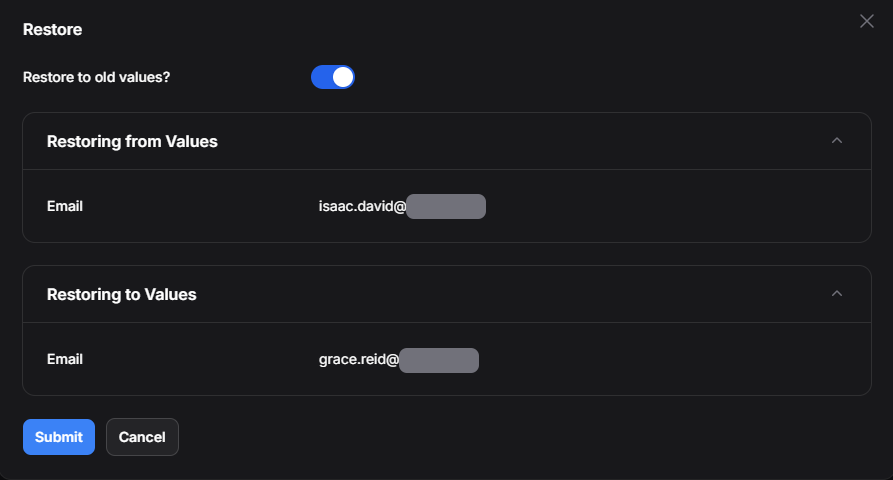Click the Submit button

59,437
